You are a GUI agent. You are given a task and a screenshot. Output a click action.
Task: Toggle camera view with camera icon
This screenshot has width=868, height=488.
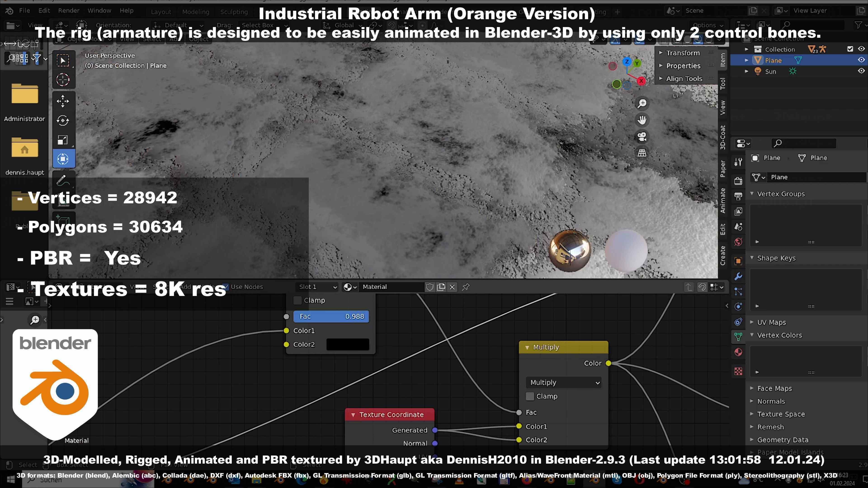(642, 136)
